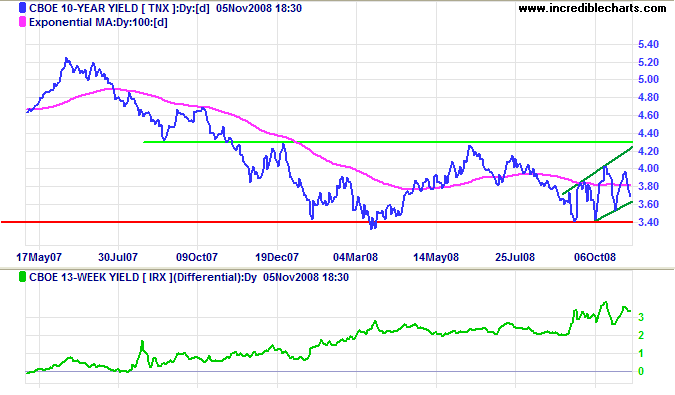Click the 04Mar08 date axis label
This screenshot has width=675, height=395.
[x=356, y=257]
